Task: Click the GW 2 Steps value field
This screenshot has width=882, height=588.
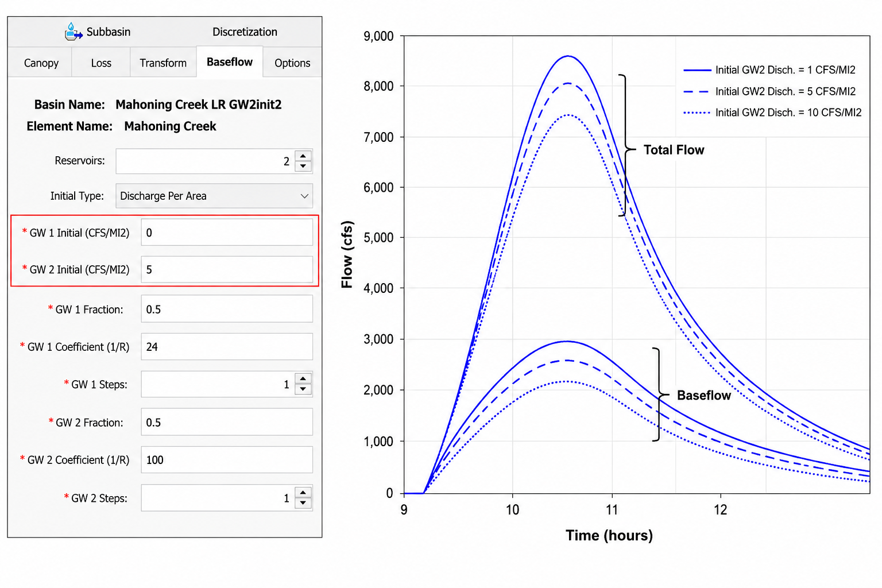Action: coord(218,498)
